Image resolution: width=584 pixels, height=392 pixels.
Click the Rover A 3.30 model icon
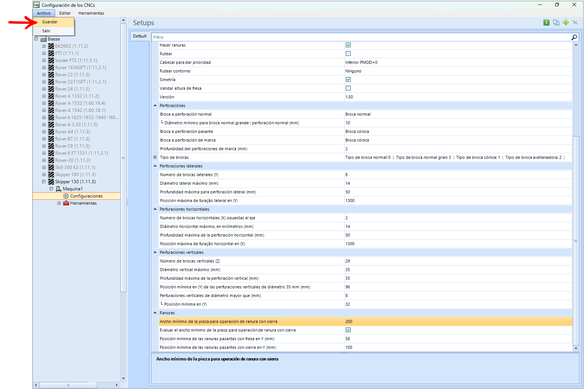(x=51, y=125)
